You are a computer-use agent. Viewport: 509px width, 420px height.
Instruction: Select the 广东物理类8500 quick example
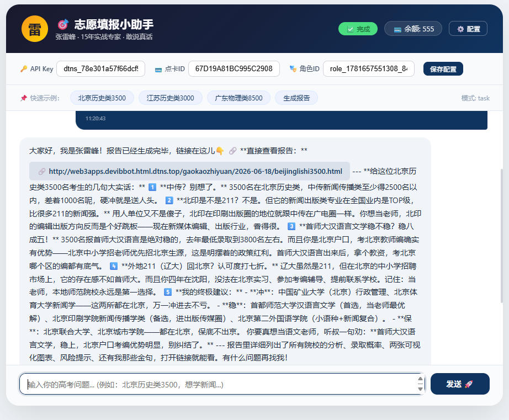coord(238,98)
